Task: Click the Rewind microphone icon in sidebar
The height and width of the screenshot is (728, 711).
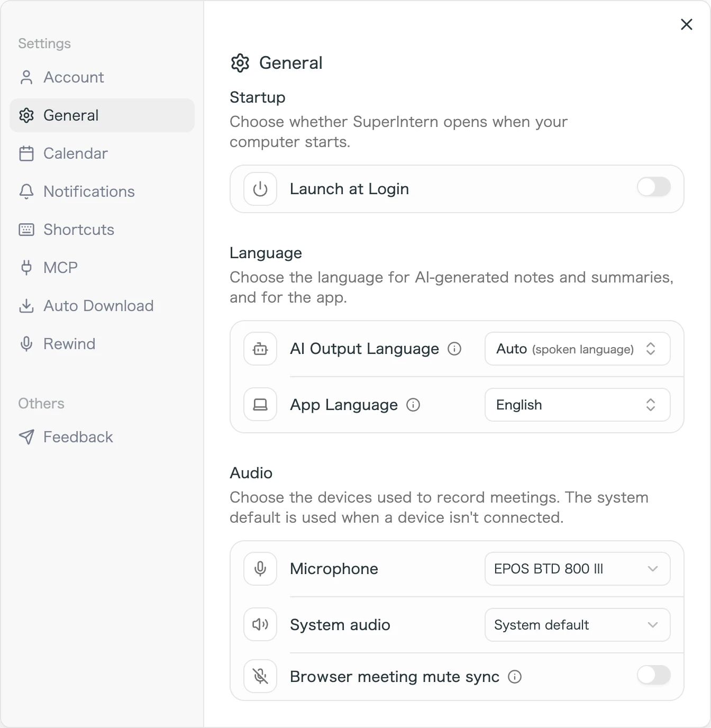Action: (x=26, y=344)
